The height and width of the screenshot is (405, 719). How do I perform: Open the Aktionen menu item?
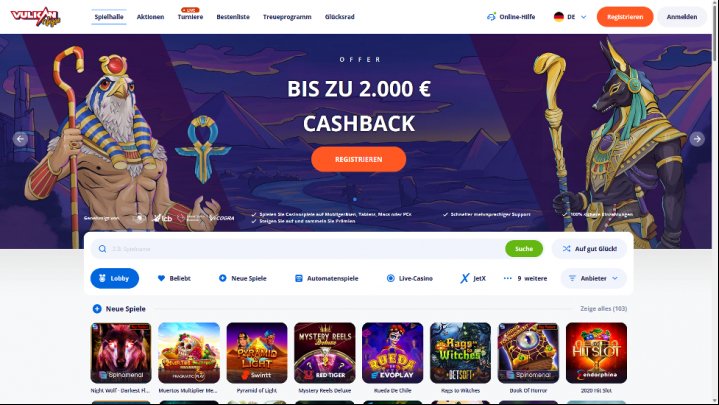tap(150, 17)
